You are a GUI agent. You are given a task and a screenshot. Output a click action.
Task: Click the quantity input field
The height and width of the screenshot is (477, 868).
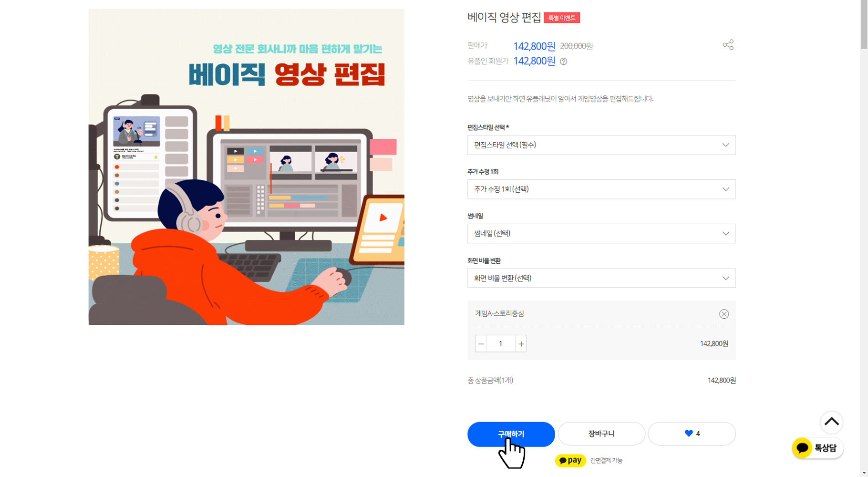501,343
